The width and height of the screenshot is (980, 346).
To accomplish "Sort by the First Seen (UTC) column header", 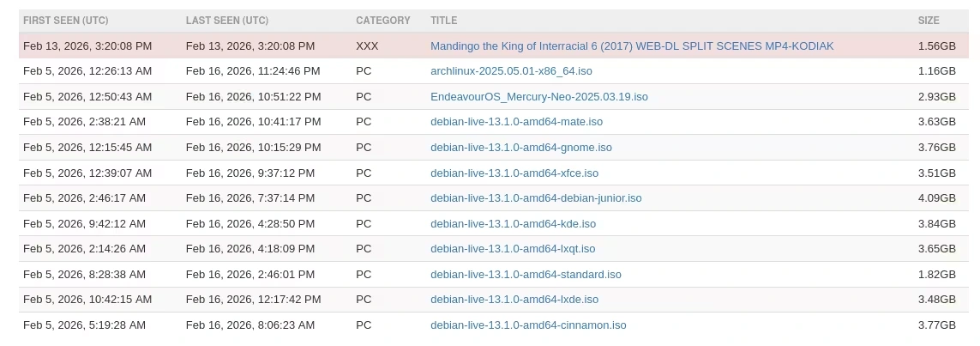I will click(66, 21).
